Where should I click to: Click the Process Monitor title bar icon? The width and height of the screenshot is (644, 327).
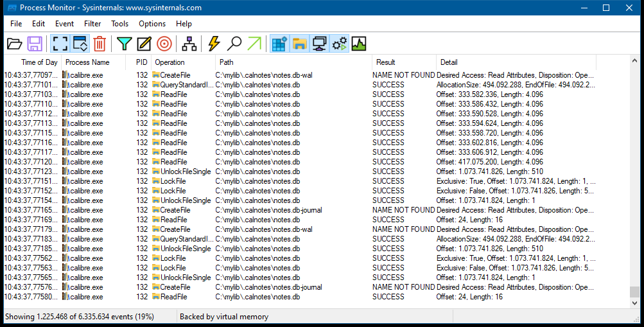pos(12,8)
